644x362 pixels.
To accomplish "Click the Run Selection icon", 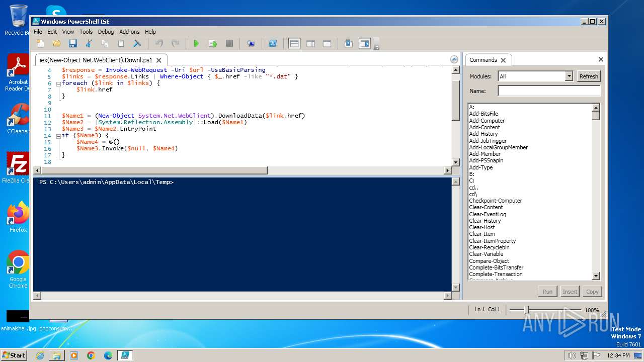I will point(213,44).
